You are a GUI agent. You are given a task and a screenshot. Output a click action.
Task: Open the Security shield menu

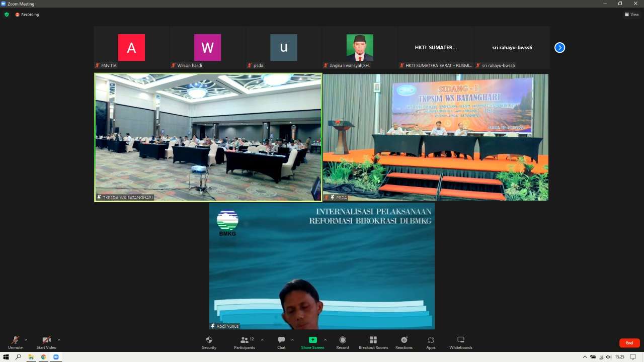click(209, 343)
